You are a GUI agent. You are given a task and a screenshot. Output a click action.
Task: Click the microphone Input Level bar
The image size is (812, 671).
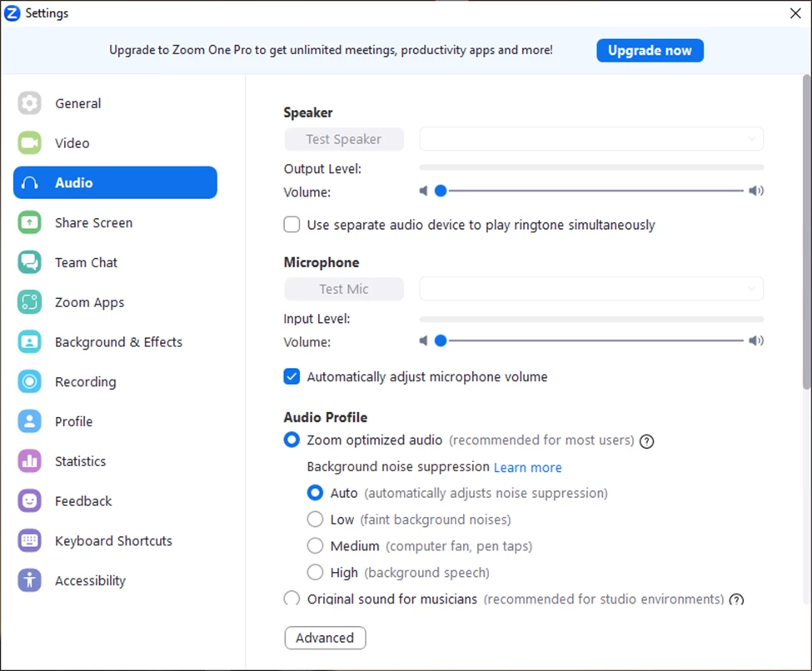pos(591,319)
